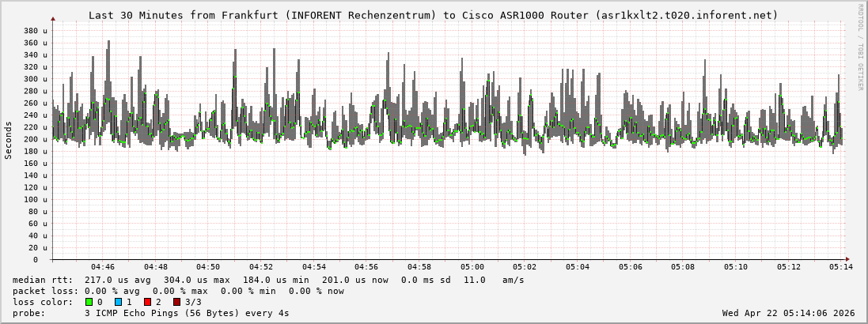This screenshot has width=868, height=324.
Task: Click the graph title mentioning Frankfurt
Action: (x=433, y=15)
